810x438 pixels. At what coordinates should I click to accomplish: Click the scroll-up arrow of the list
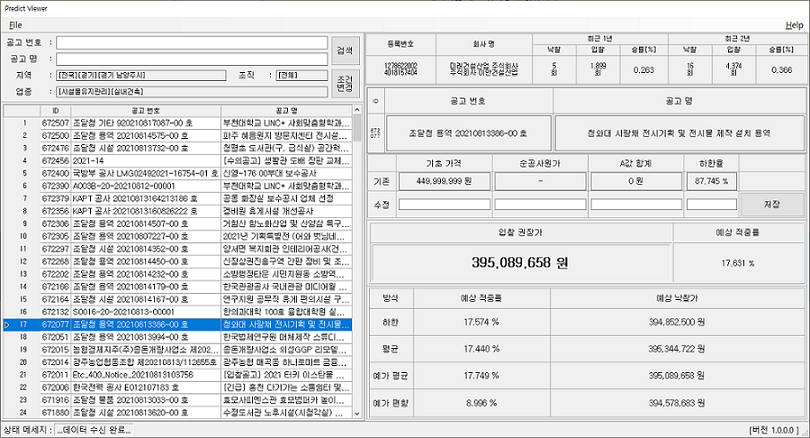click(356, 110)
